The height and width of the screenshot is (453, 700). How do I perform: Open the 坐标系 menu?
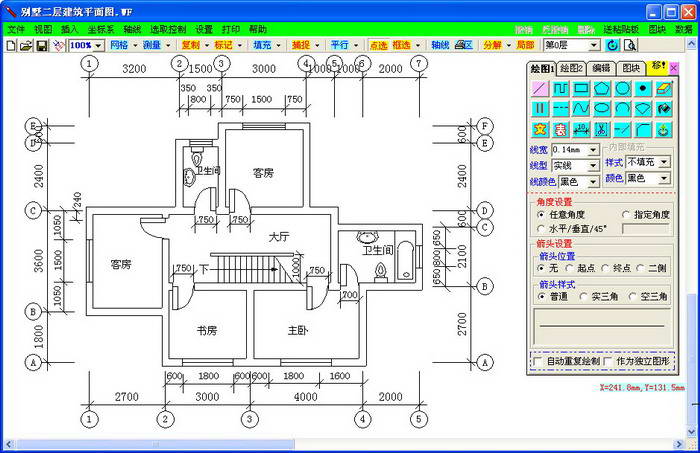coord(96,30)
